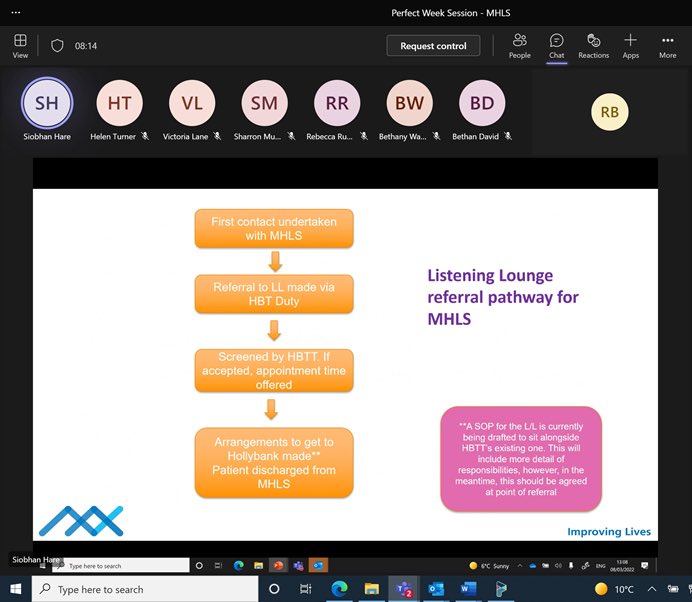692x602 pixels.
Task: Open the three-dot menu in the title bar
Action: coord(16,12)
